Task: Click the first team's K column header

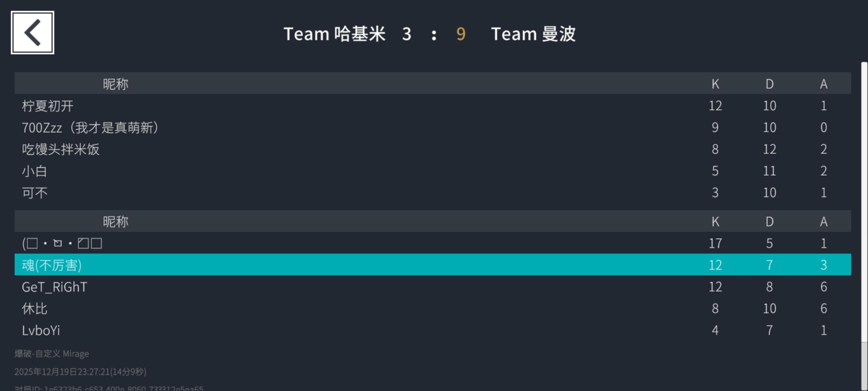Action: (715, 84)
